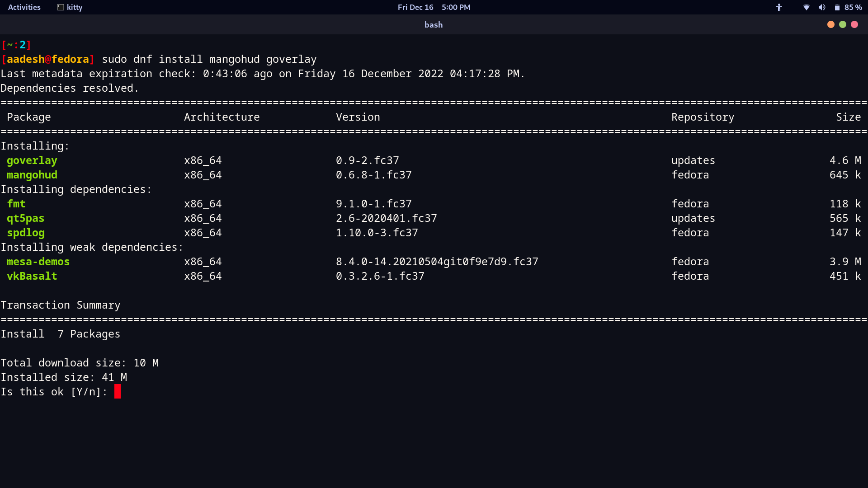This screenshot has height=488, width=868.
Task: Click the 565 k size value
Action: (845, 218)
